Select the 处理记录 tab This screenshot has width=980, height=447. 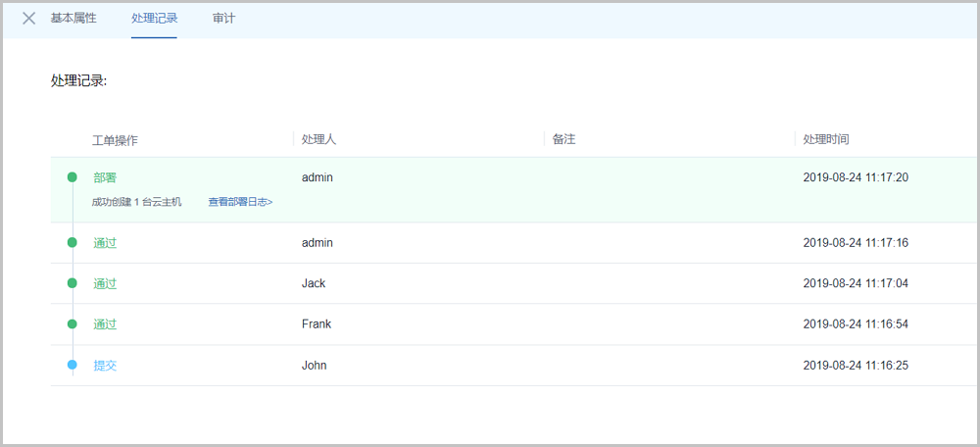[x=154, y=19]
